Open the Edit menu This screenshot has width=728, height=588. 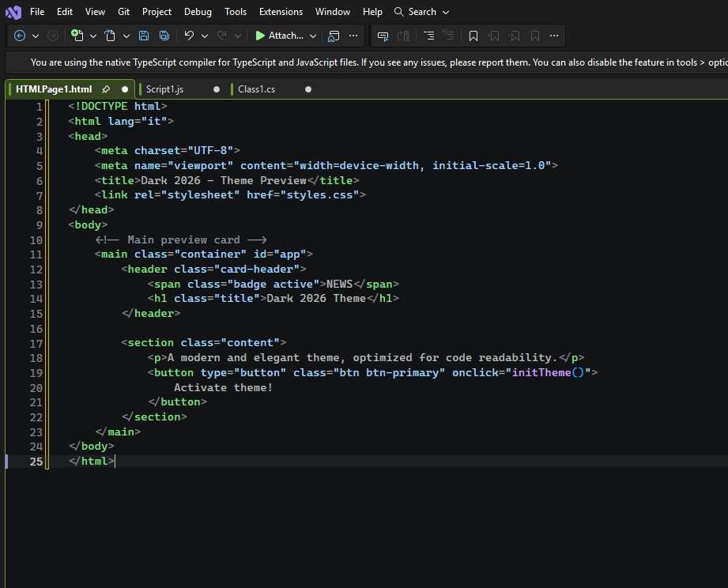pos(65,12)
